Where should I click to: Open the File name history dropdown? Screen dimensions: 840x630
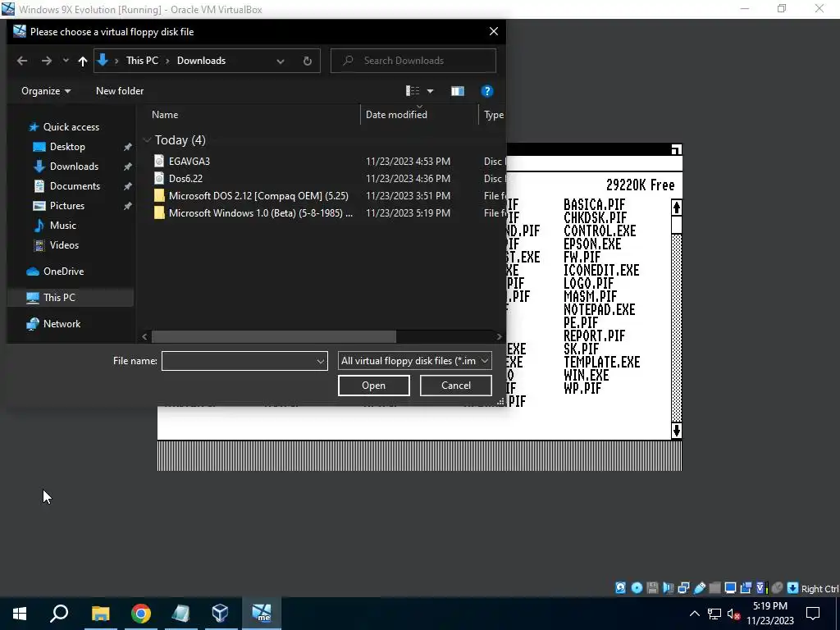321,361
